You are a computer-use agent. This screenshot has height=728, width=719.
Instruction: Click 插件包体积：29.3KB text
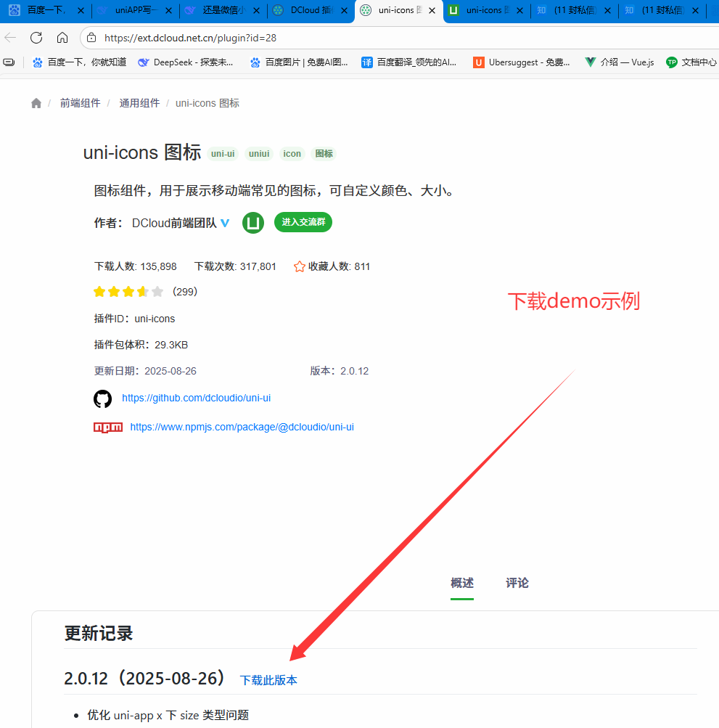(x=141, y=345)
